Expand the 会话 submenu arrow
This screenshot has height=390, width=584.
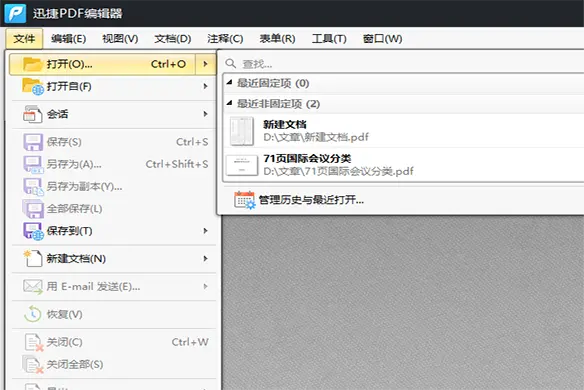click(x=205, y=114)
